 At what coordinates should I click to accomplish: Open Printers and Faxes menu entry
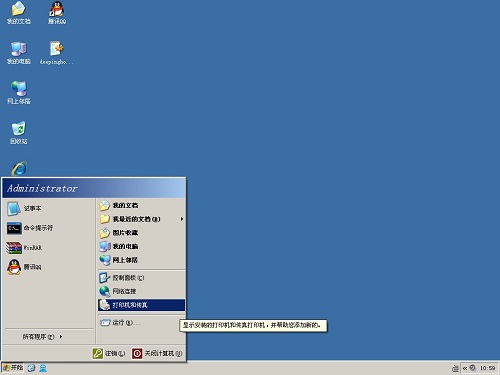141,305
